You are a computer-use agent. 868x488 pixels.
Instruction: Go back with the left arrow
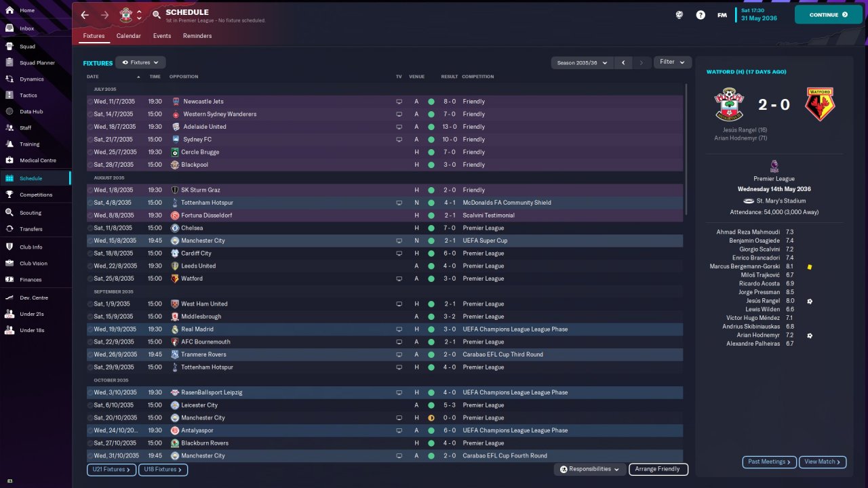click(x=85, y=15)
